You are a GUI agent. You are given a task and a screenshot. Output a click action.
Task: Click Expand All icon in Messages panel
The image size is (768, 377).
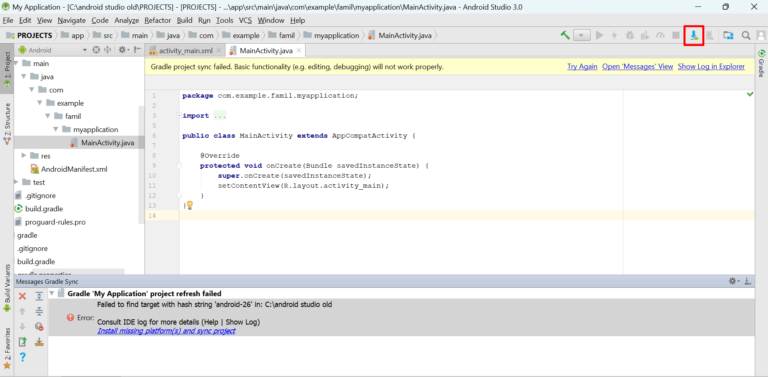[39, 296]
